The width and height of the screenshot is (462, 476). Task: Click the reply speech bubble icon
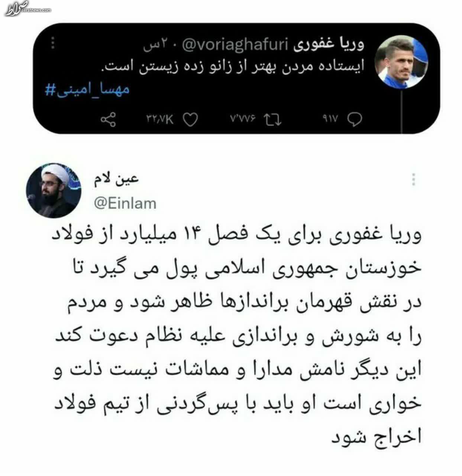pos(355,119)
